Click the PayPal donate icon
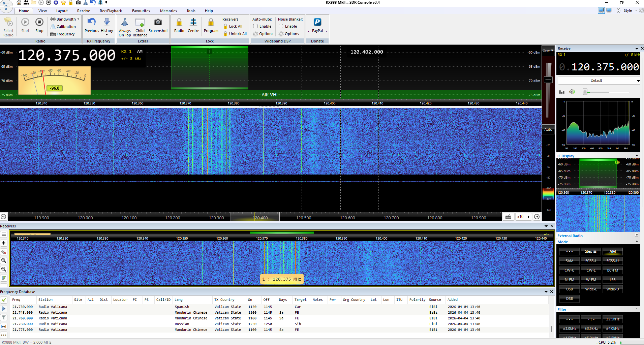The height and width of the screenshot is (345, 644). point(317,26)
